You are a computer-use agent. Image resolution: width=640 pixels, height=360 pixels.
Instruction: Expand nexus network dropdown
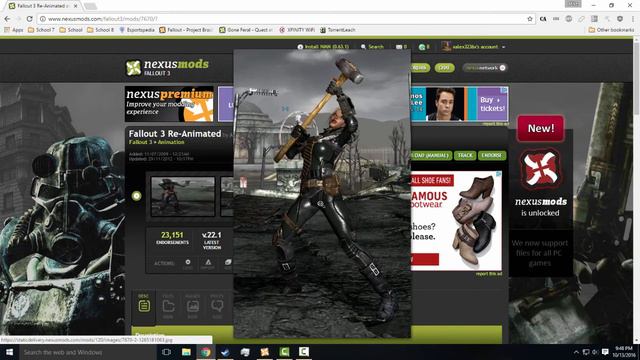pyautogui.click(x=485, y=68)
